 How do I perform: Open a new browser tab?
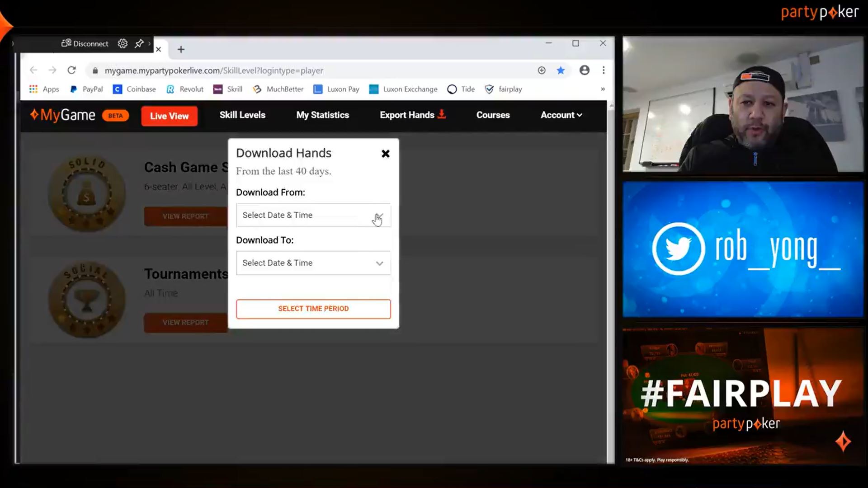181,49
